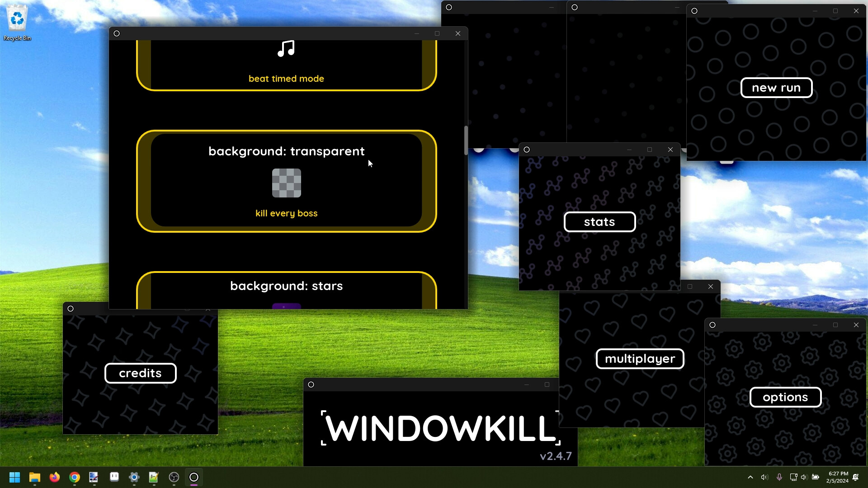Image resolution: width=868 pixels, height=488 pixels.
Task: Open the stats panel window
Action: (599, 222)
